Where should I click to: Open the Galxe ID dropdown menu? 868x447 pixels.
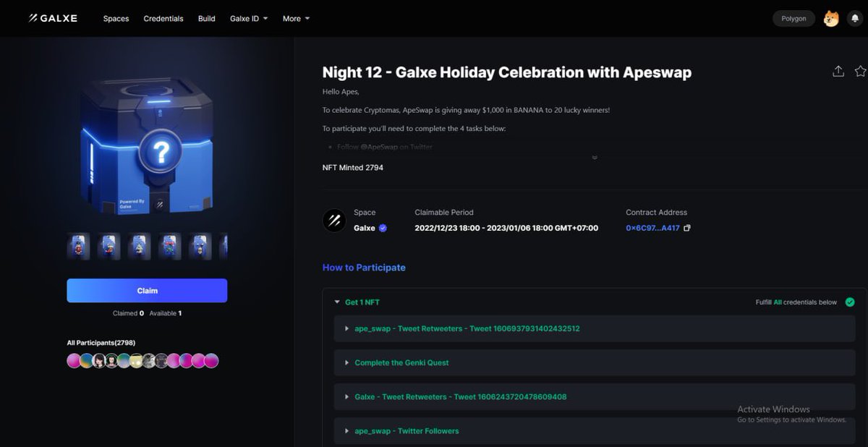[249, 18]
